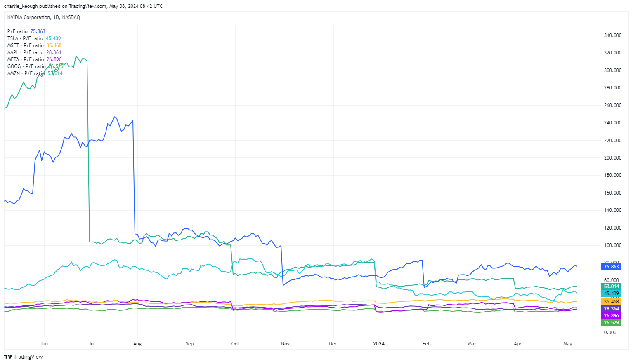Select the purple 28.364 price tag
The height and width of the screenshot is (364, 633).
coord(611,309)
